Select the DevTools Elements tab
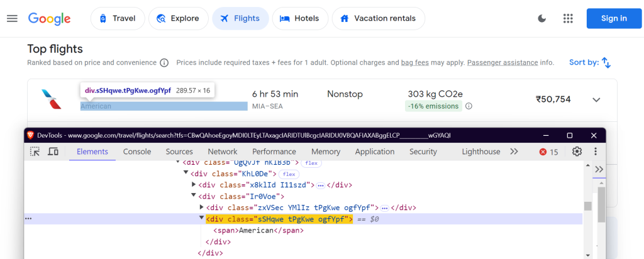The image size is (644, 259). (x=92, y=152)
